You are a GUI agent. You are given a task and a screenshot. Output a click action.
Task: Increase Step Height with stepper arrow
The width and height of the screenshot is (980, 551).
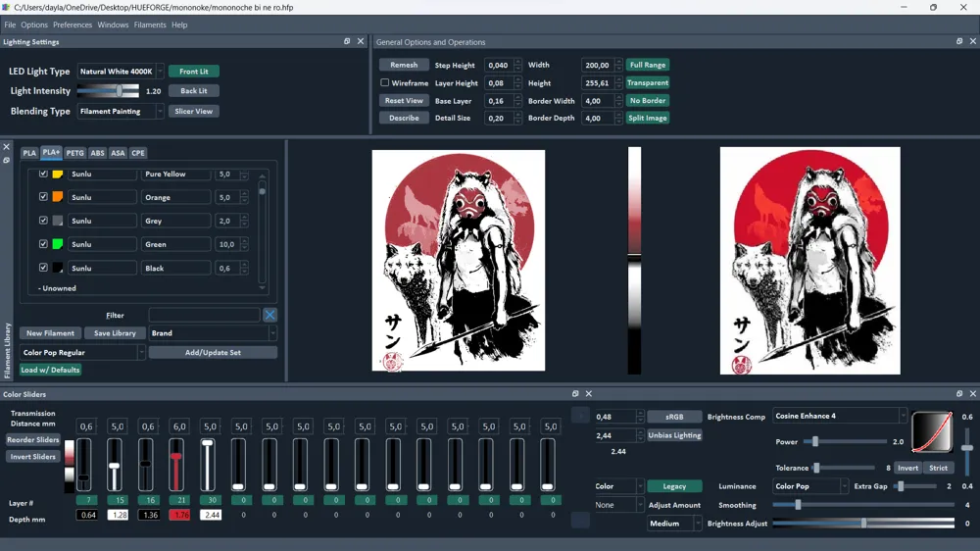tap(517, 62)
